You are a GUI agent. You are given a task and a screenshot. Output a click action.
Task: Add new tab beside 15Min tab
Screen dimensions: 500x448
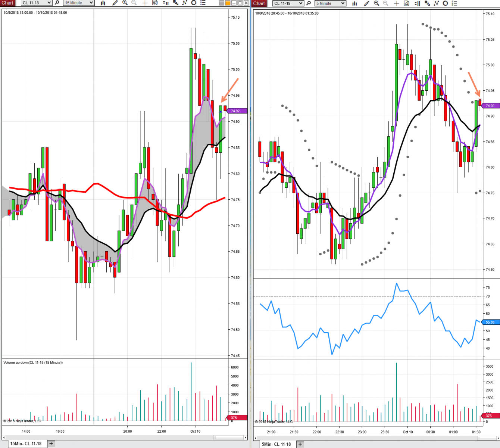(x=51, y=444)
